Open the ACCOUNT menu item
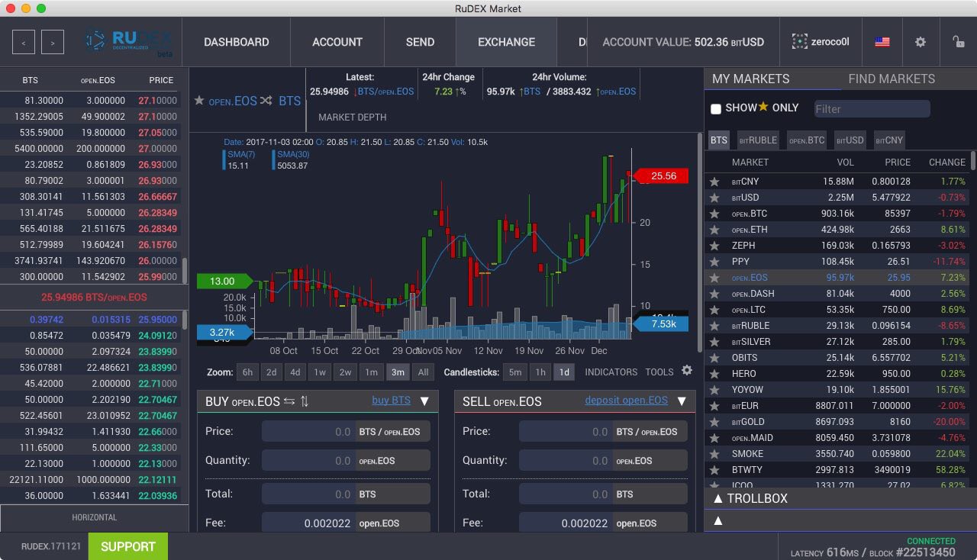The height and width of the screenshot is (560, 977). 337,42
